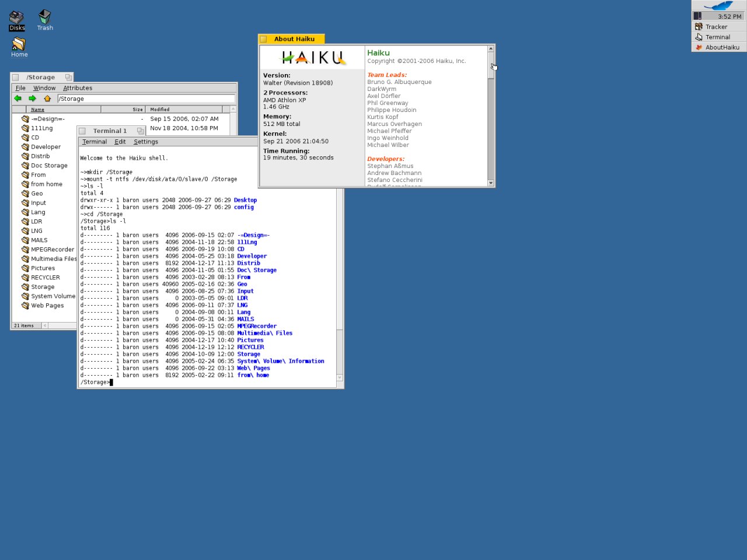Select the Input folder icon
747x560 pixels.
(x=25, y=203)
